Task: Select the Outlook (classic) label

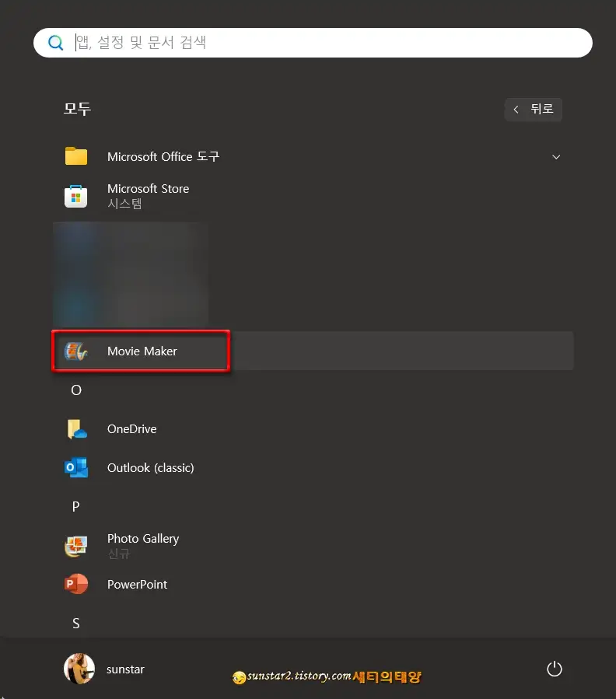Action: (x=151, y=467)
